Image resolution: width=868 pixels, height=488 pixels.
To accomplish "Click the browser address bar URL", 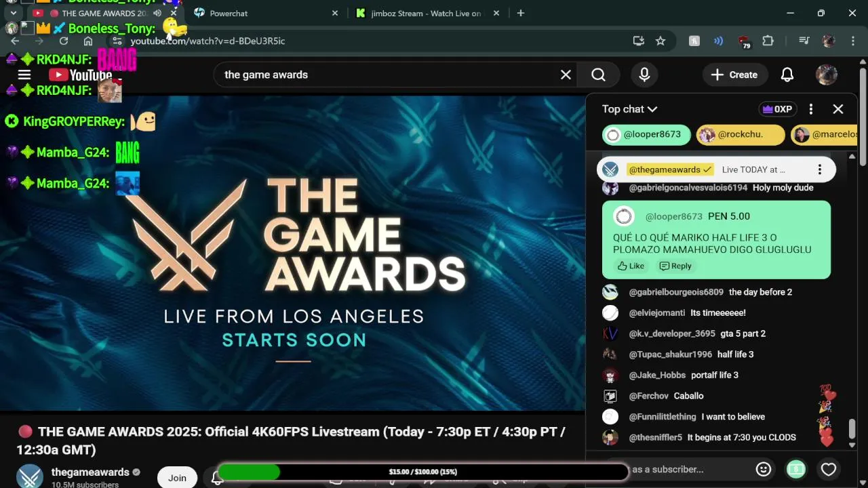I will (208, 41).
